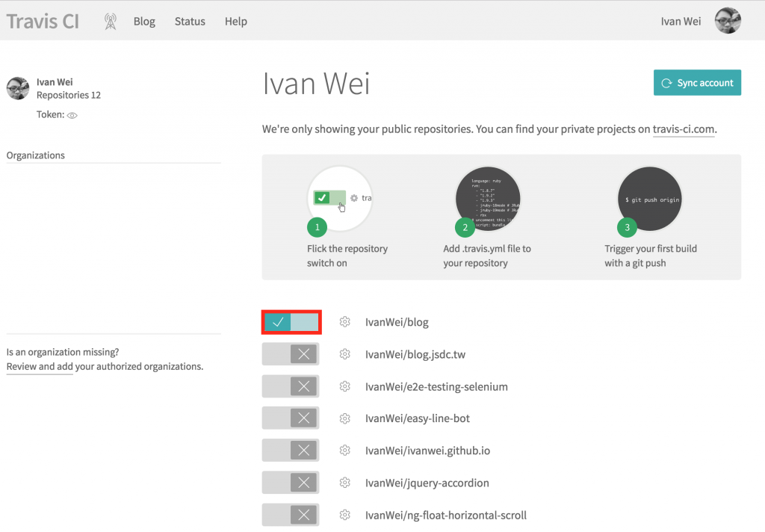Open settings gear for IvanWei/e2e-testing-selenium
Viewport: 765px width, 532px height.
345,386
